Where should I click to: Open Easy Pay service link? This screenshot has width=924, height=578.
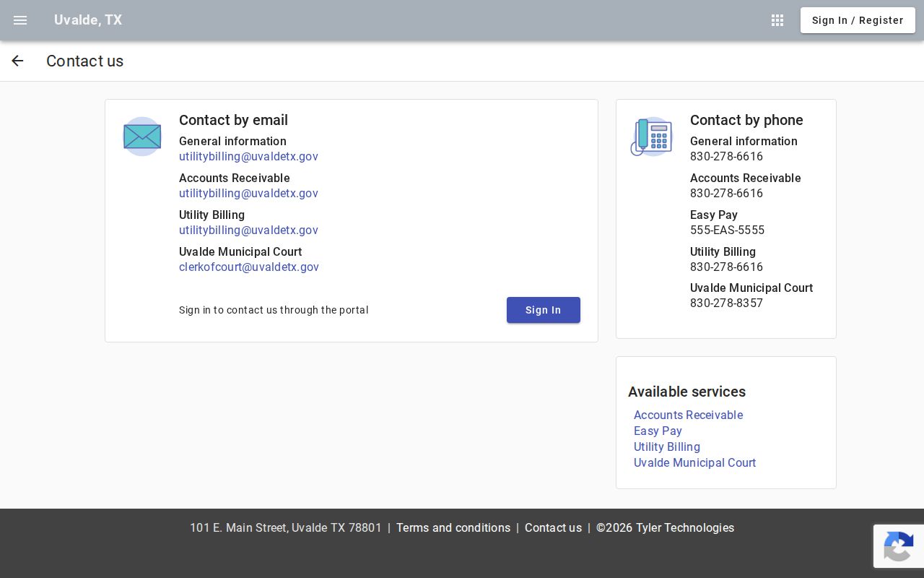(658, 431)
